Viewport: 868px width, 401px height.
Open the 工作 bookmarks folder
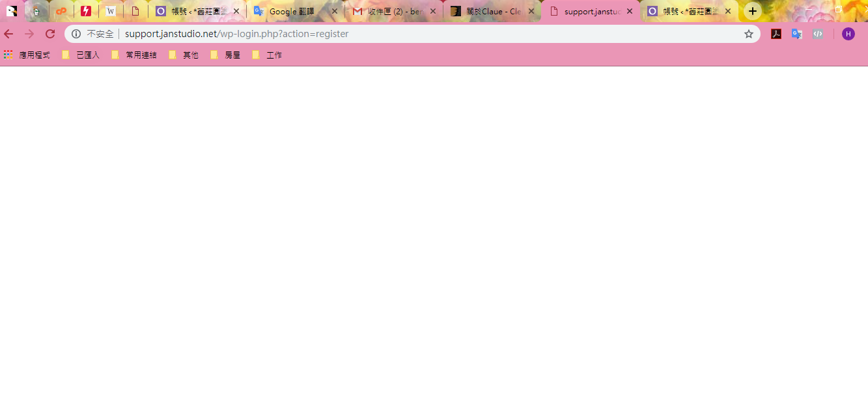pyautogui.click(x=267, y=55)
